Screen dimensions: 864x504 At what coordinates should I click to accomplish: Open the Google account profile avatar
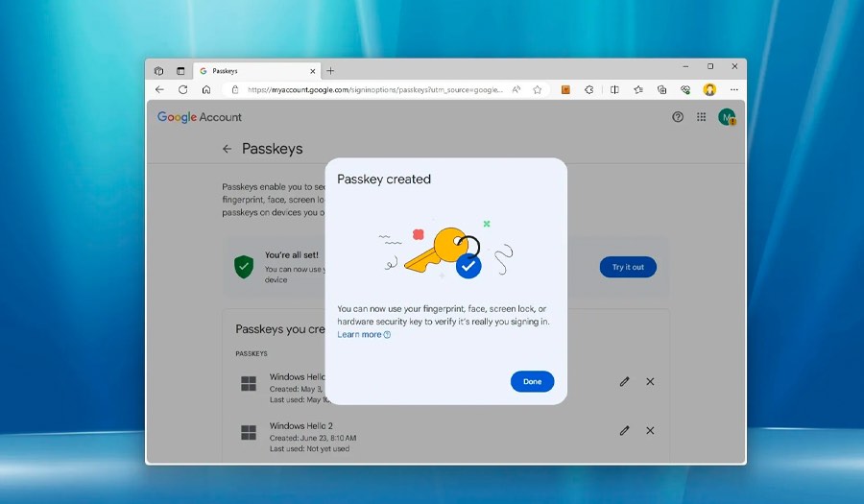coord(727,117)
